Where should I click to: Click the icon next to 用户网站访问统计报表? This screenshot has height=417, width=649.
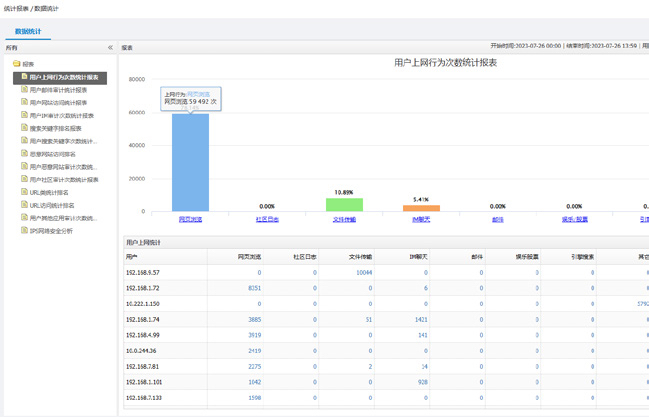tap(24, 102)
